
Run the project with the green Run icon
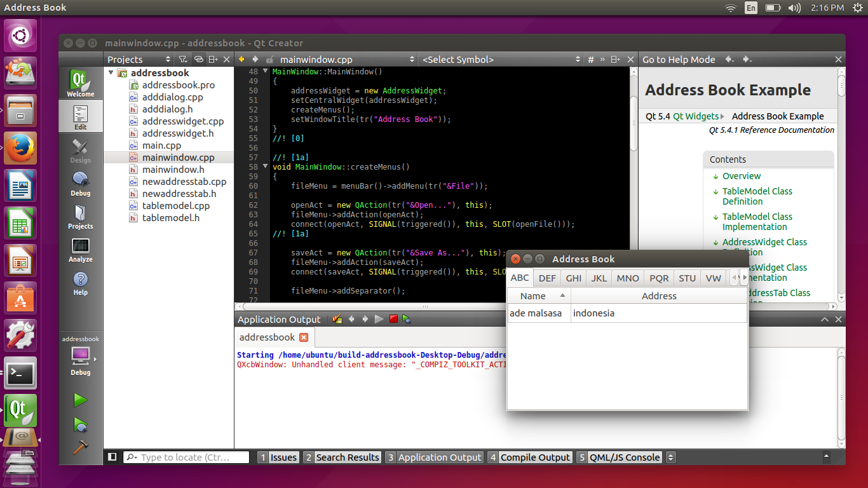tap(81, 400)
